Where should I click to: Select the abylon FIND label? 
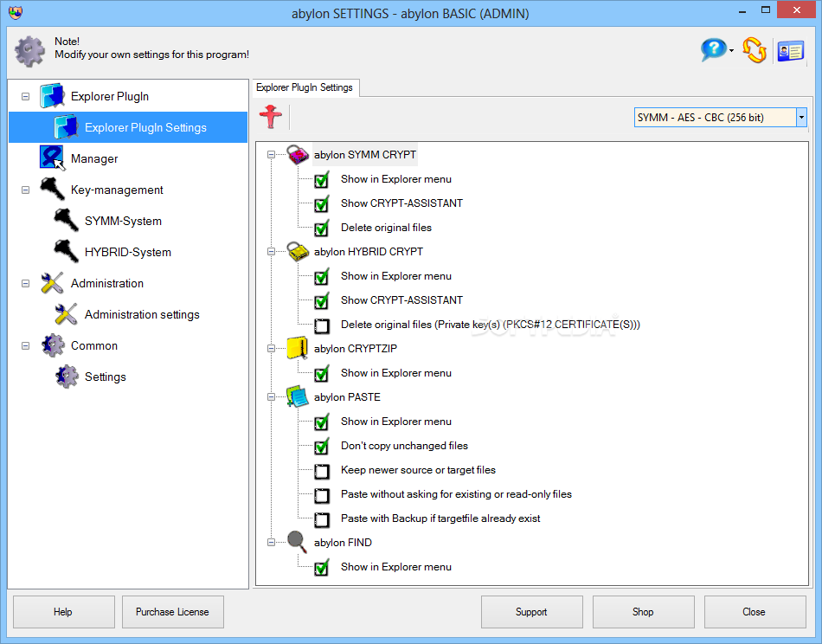click(343, 542)
